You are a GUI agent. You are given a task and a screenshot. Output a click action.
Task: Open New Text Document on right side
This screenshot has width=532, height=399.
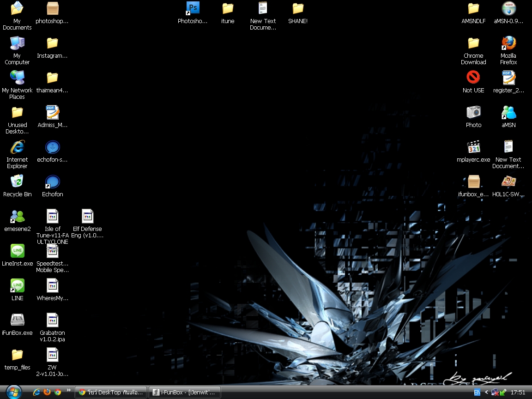[x=508, y=146]
